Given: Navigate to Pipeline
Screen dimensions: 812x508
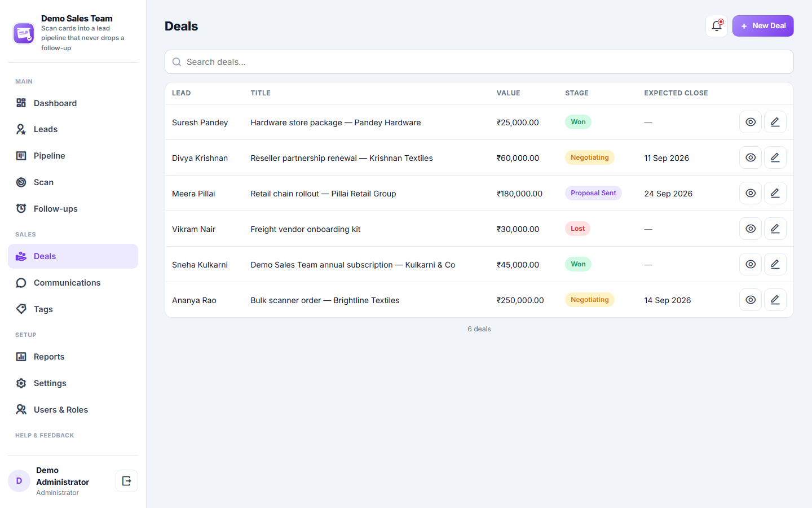Looking at the screenshot, I should 73,156.
